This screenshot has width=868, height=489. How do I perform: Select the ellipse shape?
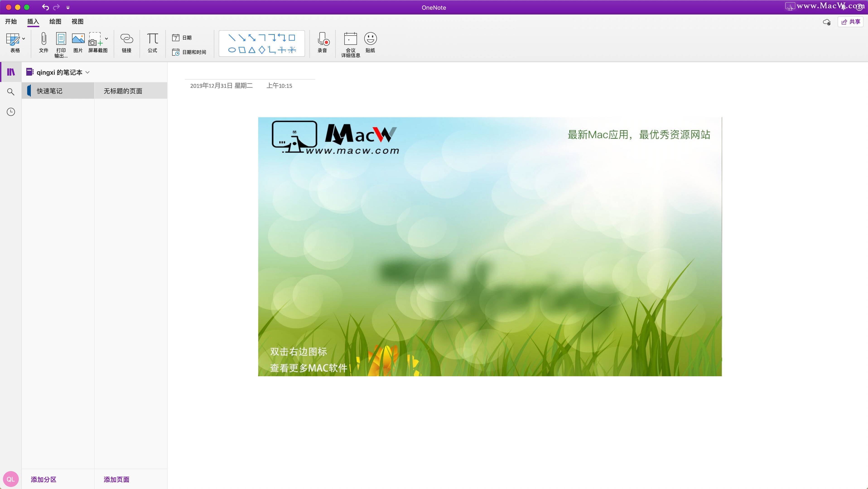232,50
